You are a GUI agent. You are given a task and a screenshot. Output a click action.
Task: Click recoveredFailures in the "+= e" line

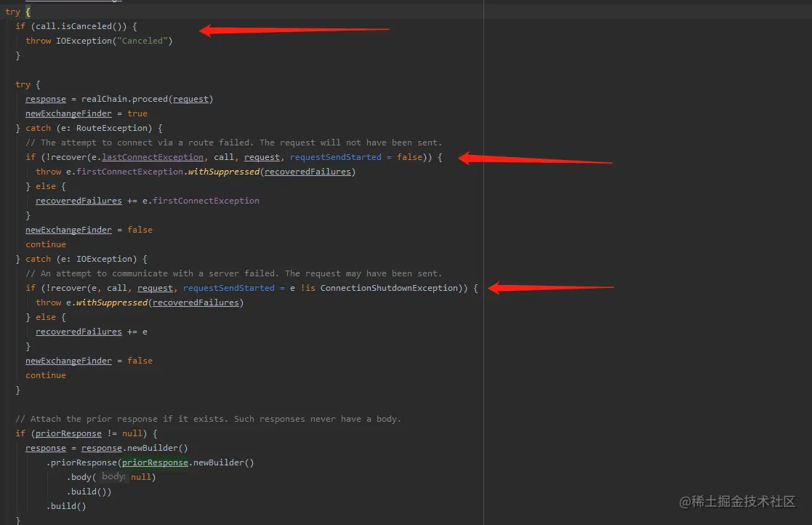click(x=79, y=332)
